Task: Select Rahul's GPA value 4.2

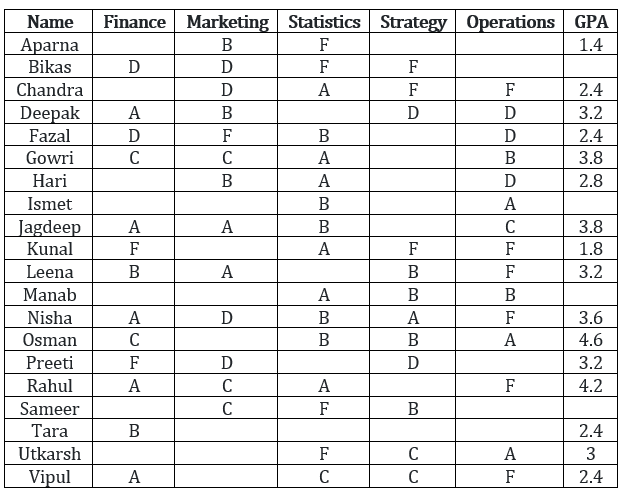Action: pos(591,385)
